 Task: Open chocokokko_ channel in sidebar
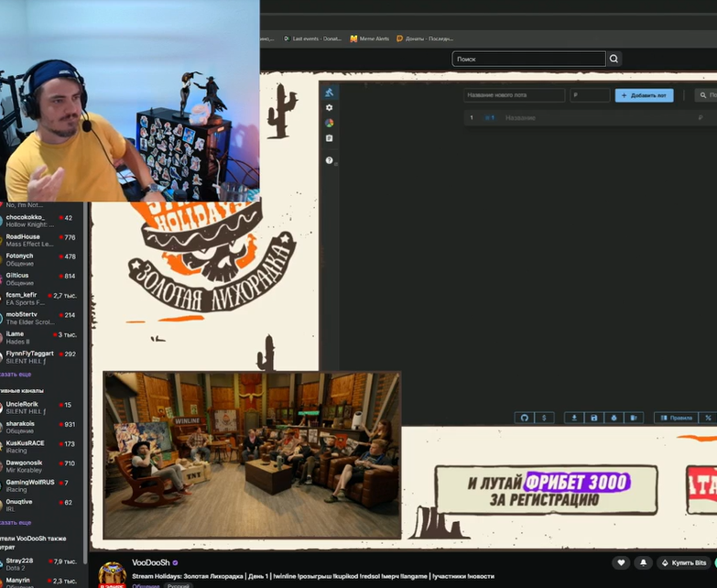tap(39, 221)
